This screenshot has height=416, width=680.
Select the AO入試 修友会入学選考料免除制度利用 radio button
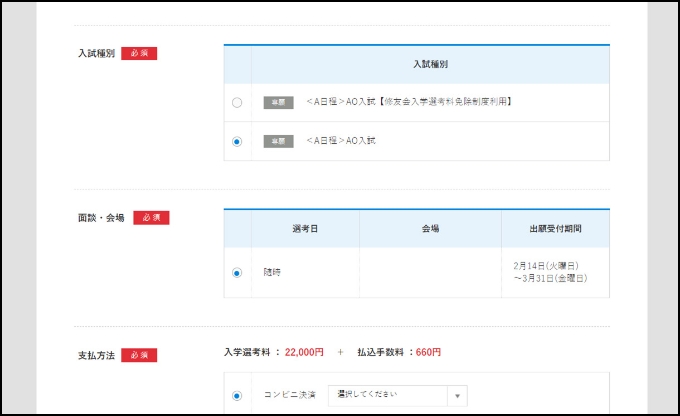click(237, 102)
